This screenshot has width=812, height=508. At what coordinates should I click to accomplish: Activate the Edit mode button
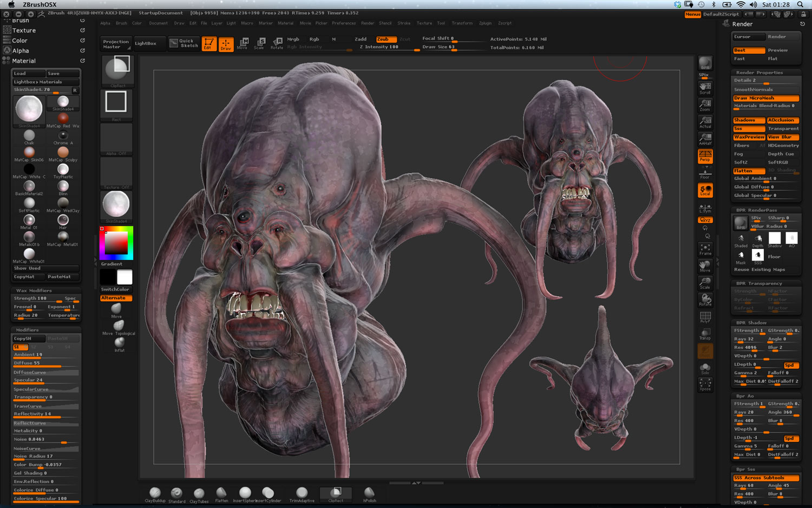208,43
